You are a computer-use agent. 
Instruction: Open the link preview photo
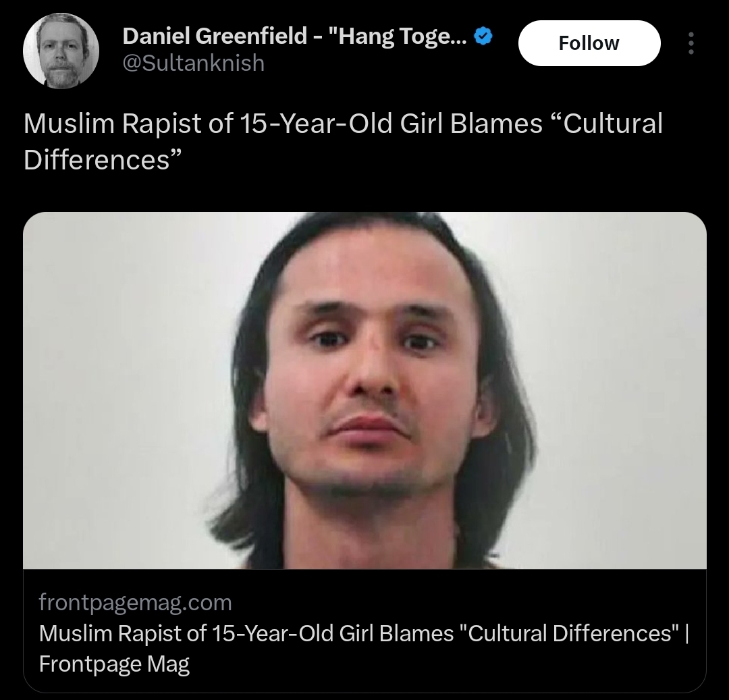(364, 390)
